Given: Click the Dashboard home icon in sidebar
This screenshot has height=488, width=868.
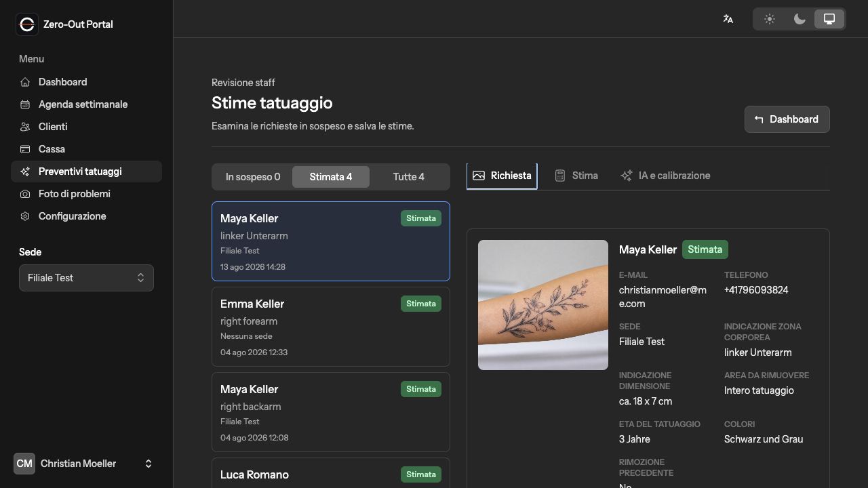Looking at the screenshot, I should pyautogui.click(x=25, y=82).
